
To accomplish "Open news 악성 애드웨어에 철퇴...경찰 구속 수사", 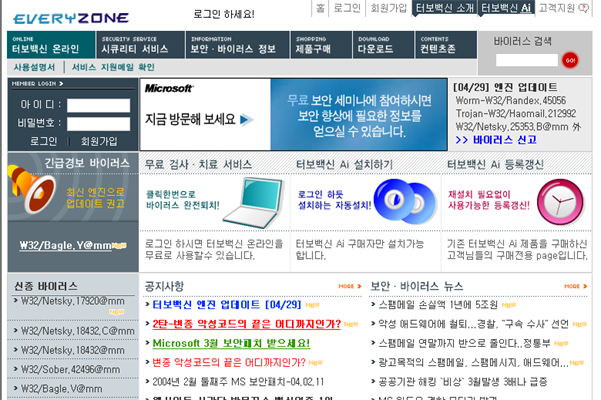I will click(x=474, y=324).
